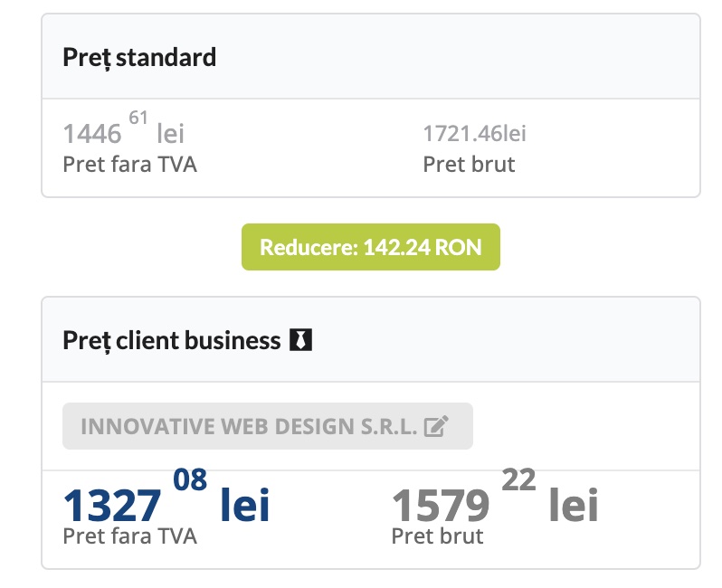Click Pret brut label under 1579
The width and height of the screenshot is (722, 588).
click(x=437, y=536)
